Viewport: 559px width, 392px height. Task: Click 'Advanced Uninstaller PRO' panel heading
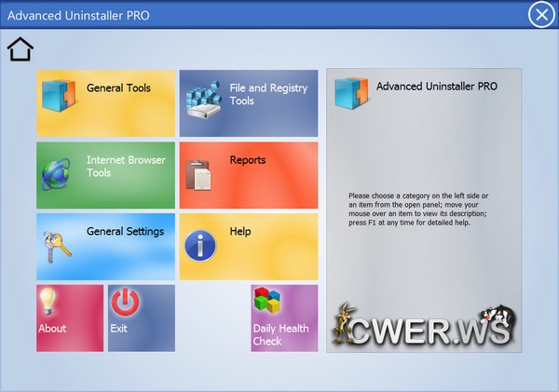[437, 87]
